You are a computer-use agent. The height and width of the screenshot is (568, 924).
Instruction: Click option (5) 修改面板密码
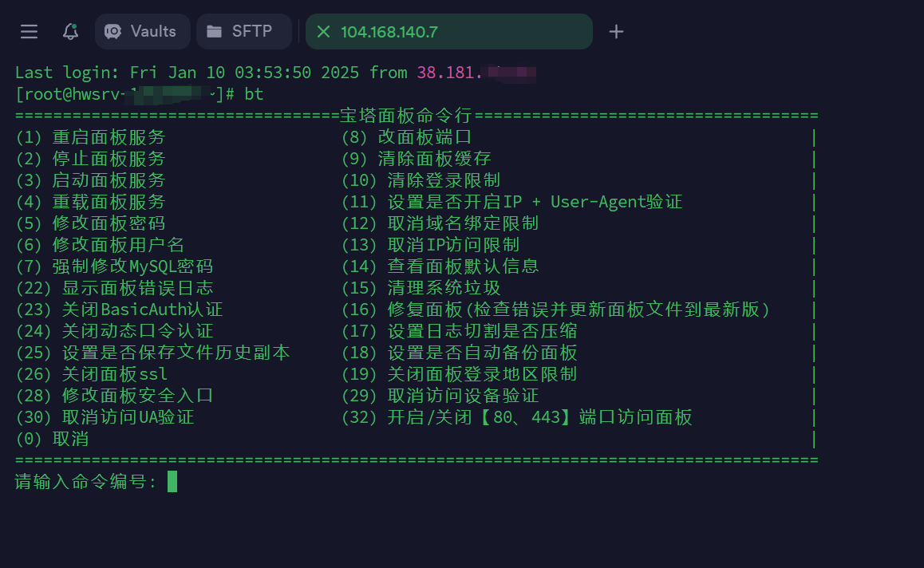(x=91, y=223)
